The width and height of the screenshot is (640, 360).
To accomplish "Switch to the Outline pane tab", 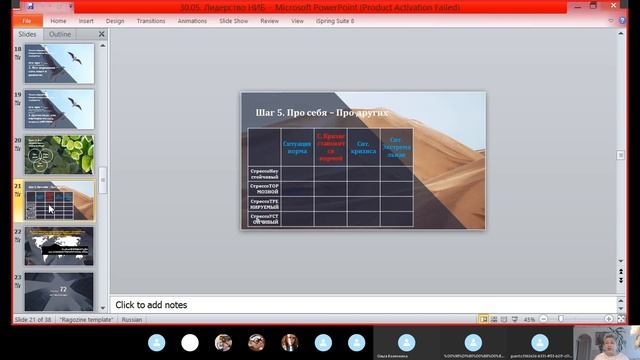I will point(60,34).
